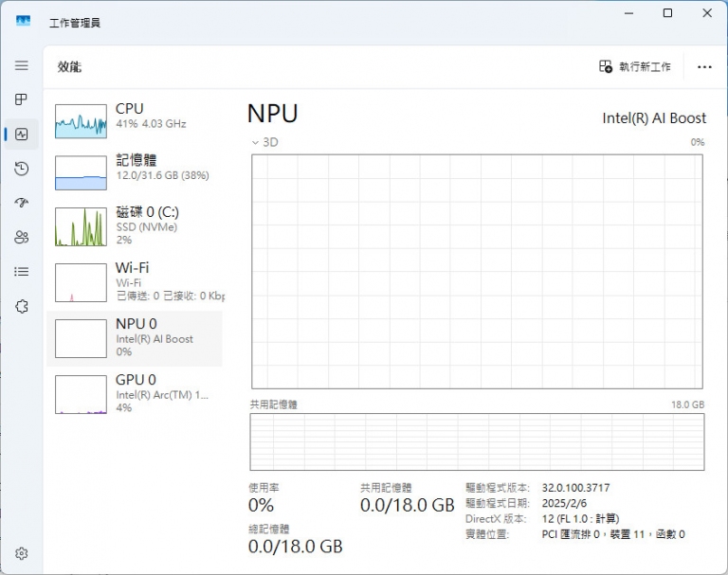
Task: Open the hamburger navigation menu
Action: [22, 65]
